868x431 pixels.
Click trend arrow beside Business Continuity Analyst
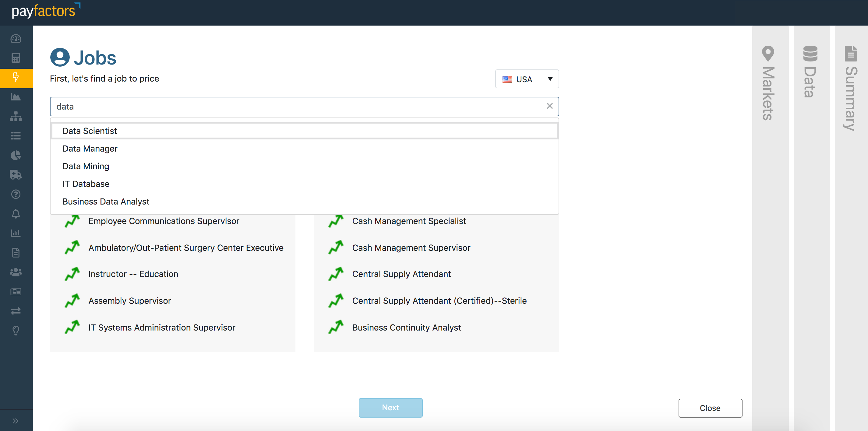coord(336,327)
